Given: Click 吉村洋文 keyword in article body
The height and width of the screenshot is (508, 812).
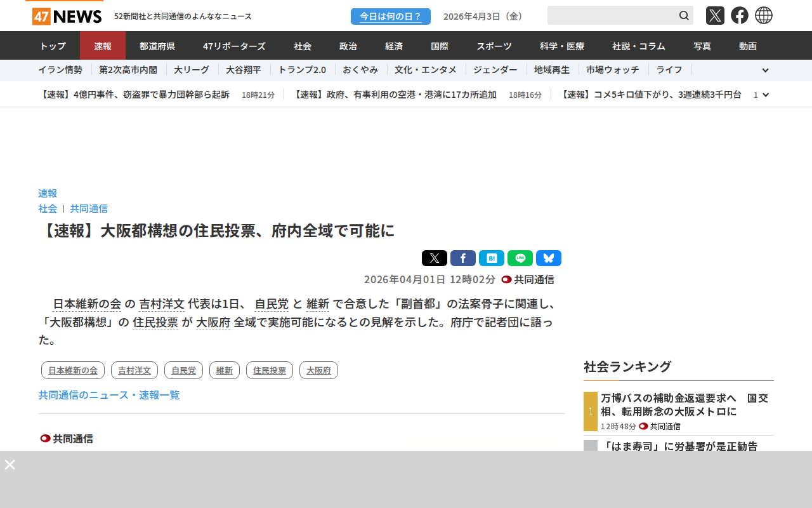Looking at the screenshot, I should pyautogui.click(x=162, y=304).
